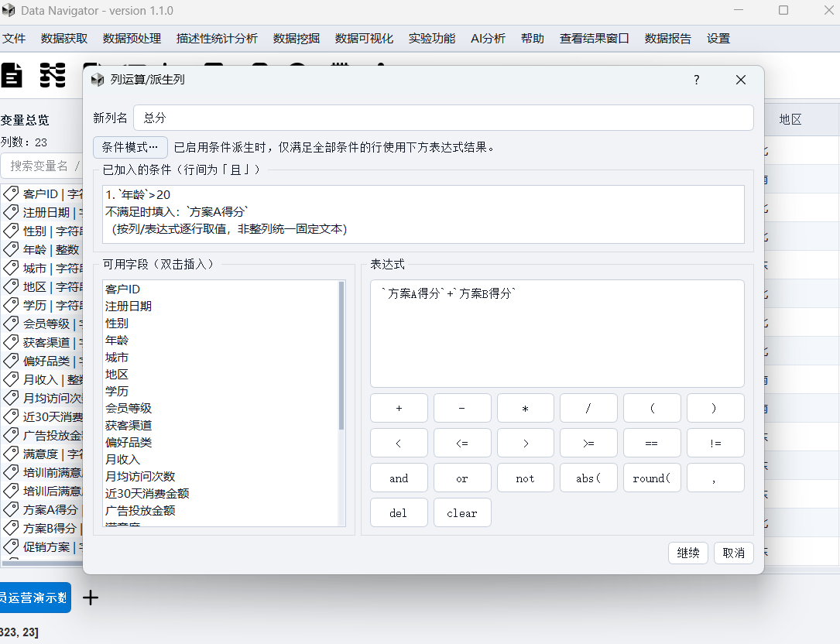Insert a closing parenthesis
Viewport: 840px width, 644px height.
(715, 408)
